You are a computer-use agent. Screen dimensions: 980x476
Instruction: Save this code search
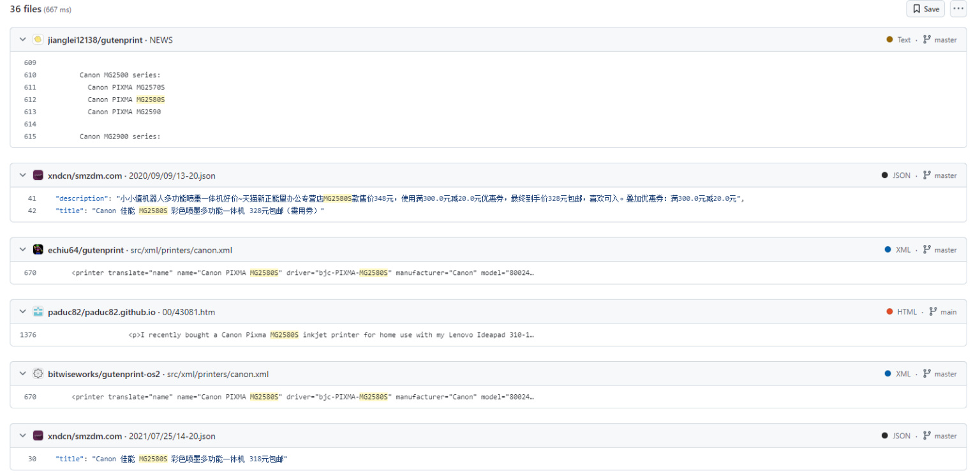[x=925, y=9]
